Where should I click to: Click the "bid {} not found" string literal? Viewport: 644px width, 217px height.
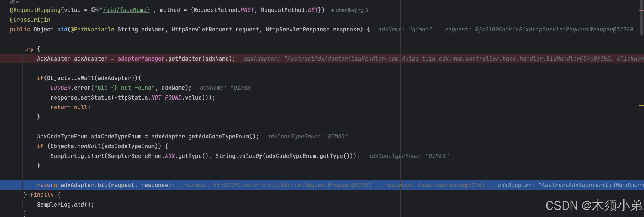click(x=124, y=88)
